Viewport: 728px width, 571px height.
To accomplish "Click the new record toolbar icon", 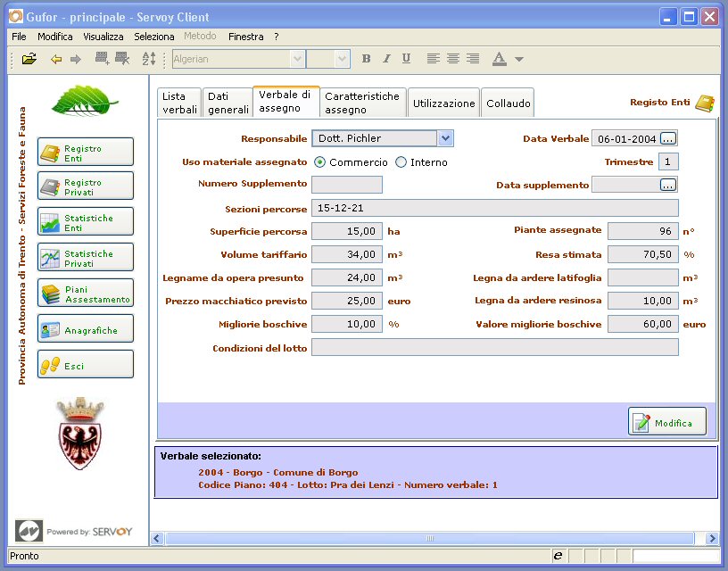I will tap(102, 59).
